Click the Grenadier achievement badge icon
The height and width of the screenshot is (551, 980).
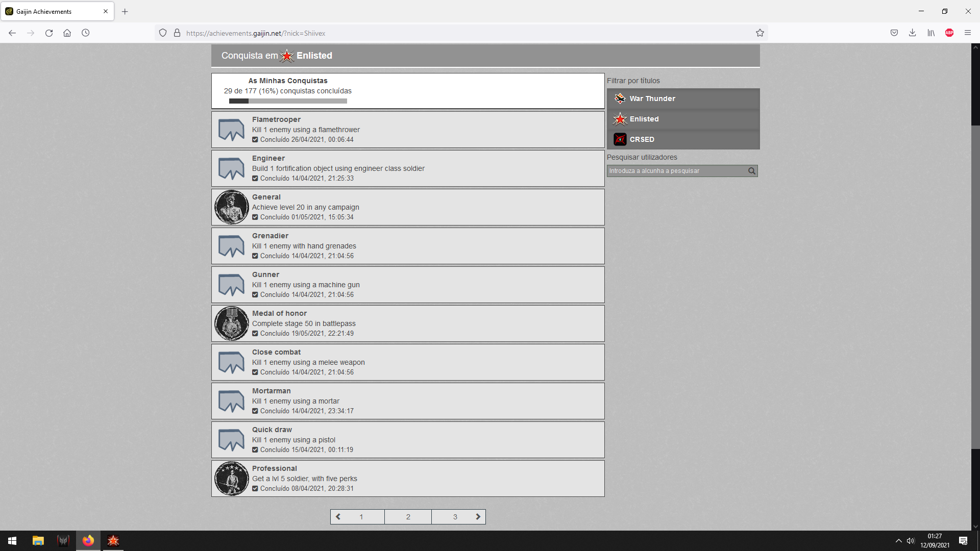[x=231, y=246]
